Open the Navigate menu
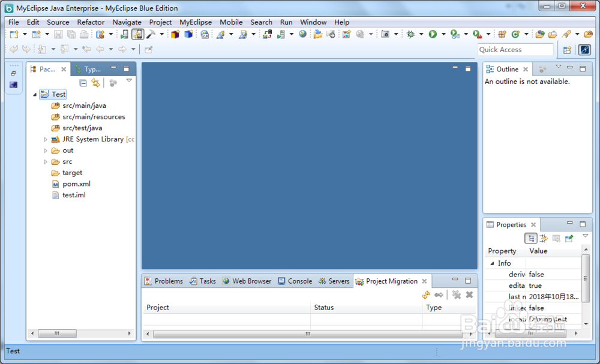Screen dimensions: 600x364 coord(127,22)
